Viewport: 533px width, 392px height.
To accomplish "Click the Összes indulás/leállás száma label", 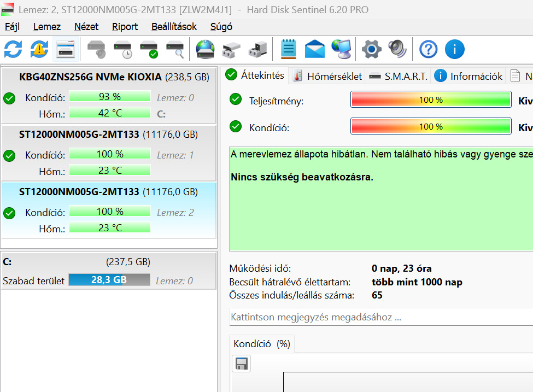I will [x=292, y=295].
